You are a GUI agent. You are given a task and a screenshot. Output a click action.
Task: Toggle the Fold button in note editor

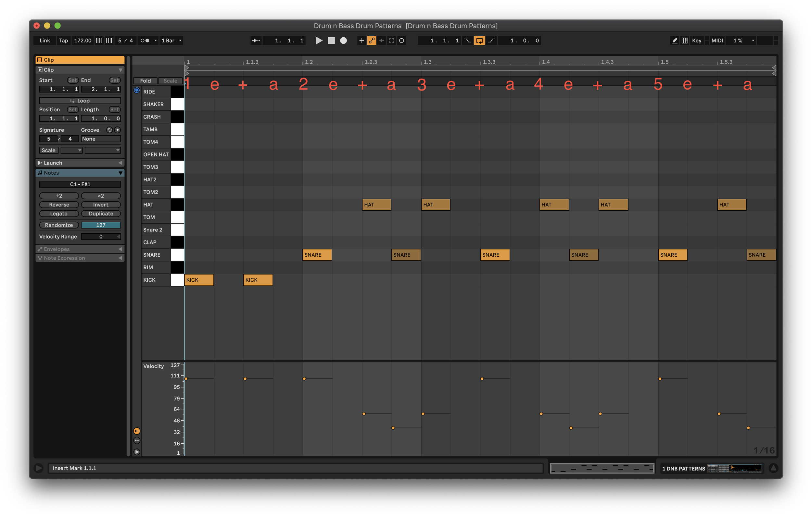[145, 80]
